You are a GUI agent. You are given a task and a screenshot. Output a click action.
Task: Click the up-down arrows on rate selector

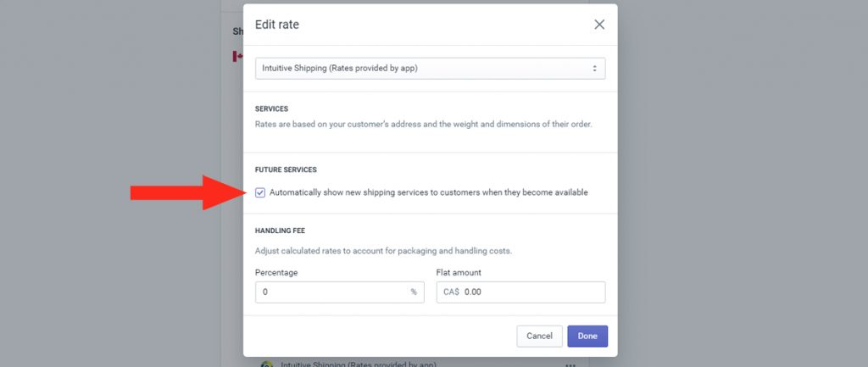594,69
